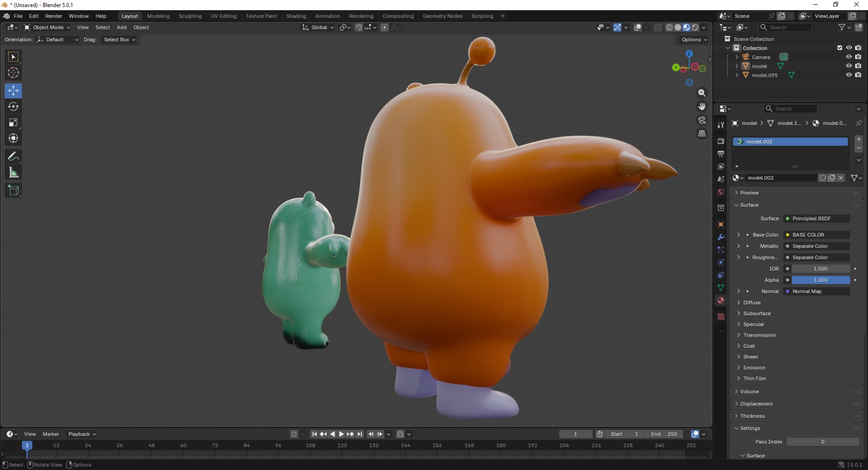
Task: Click the pan view hand icon
Action: click(702, 106)
